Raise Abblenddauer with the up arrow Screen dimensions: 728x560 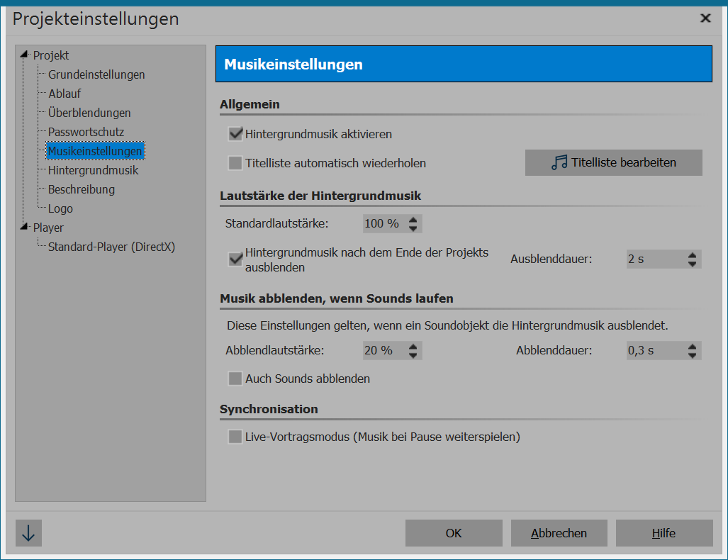(692, 346)
